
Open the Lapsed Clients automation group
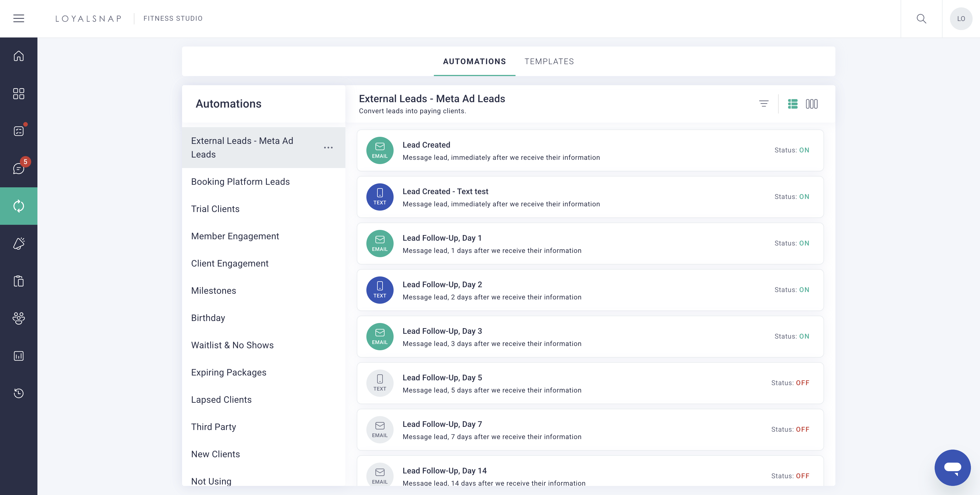(x=221, y=399)
